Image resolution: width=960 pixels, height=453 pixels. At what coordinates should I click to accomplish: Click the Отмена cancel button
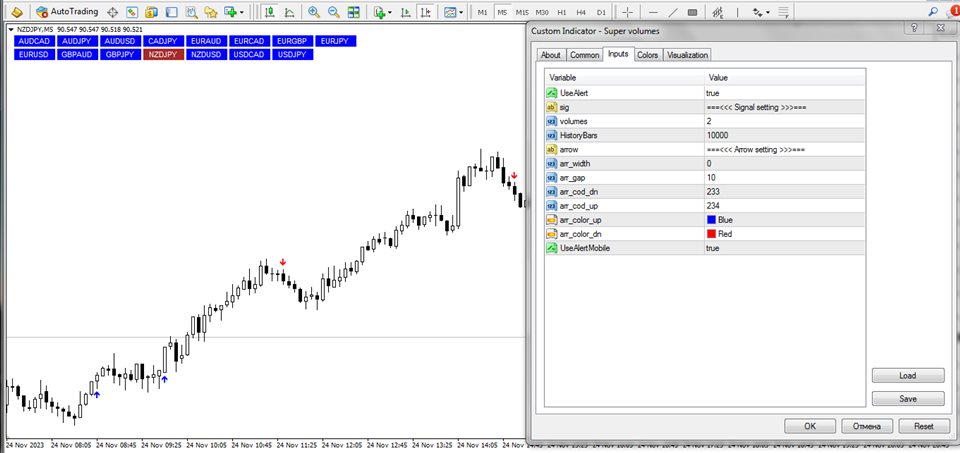[866, 426]
